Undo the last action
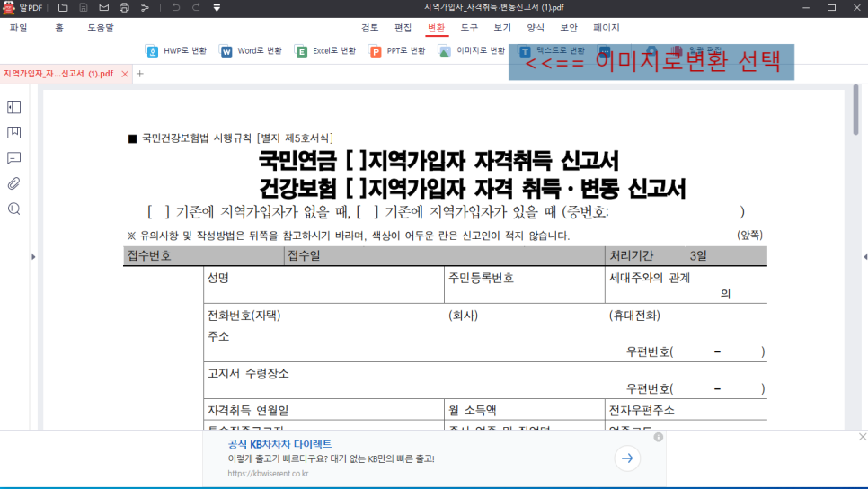868x489 pixels. point(175,8)
